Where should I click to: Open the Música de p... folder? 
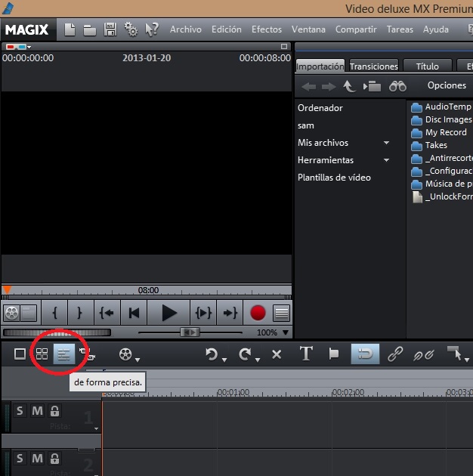(x=441, y=184)
